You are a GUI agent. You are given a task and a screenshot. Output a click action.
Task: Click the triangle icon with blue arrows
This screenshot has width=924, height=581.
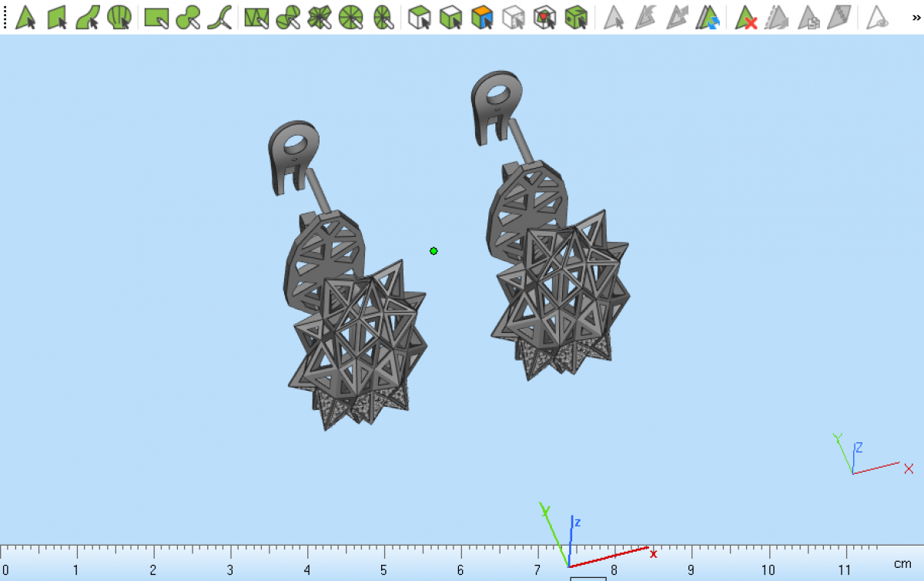point(708,17)
